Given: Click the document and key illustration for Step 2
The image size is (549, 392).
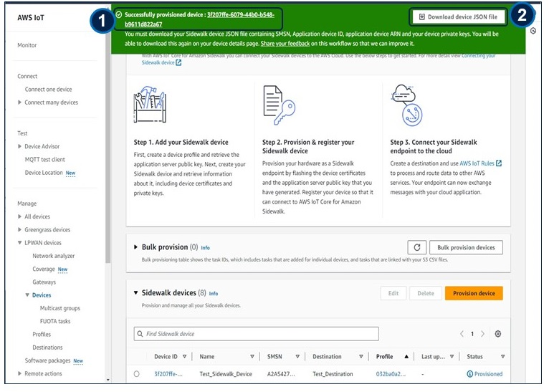Looking at the screenshot, I should [279, 105].
